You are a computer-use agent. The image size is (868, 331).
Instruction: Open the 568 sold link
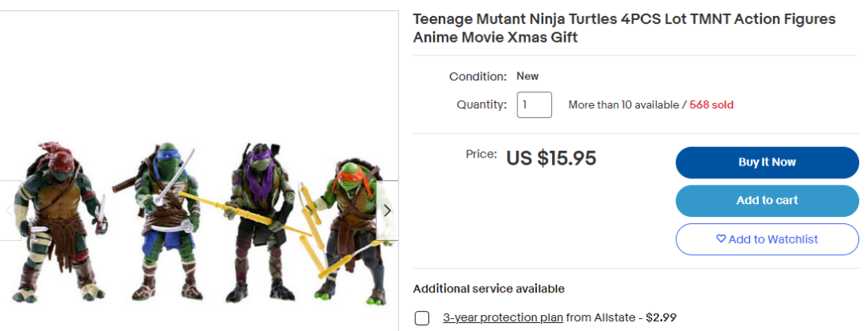(711, 105)
